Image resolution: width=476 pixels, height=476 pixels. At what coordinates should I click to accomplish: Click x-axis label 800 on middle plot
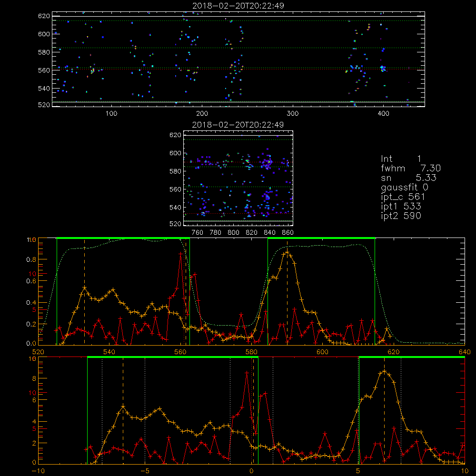(x=233, y=233)
